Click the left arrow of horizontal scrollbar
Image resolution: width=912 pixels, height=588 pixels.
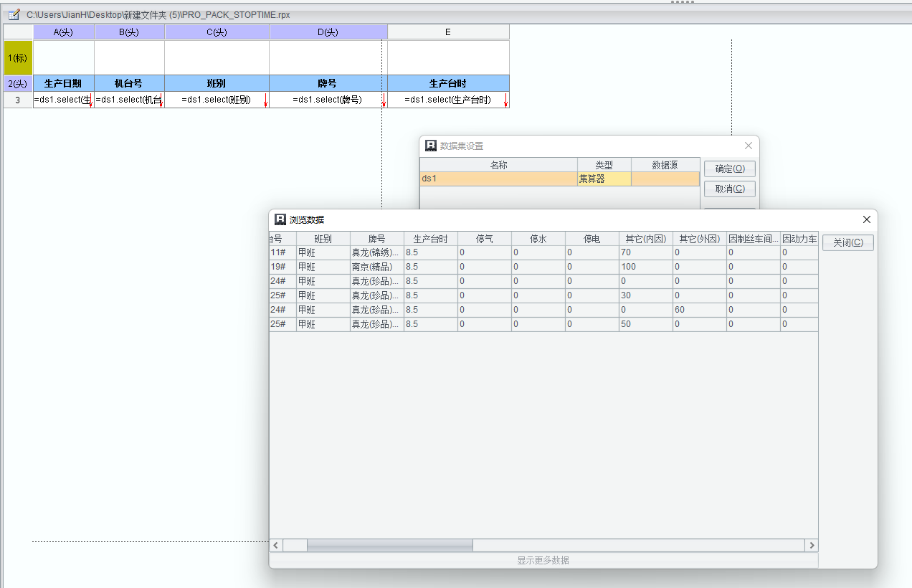276,546
